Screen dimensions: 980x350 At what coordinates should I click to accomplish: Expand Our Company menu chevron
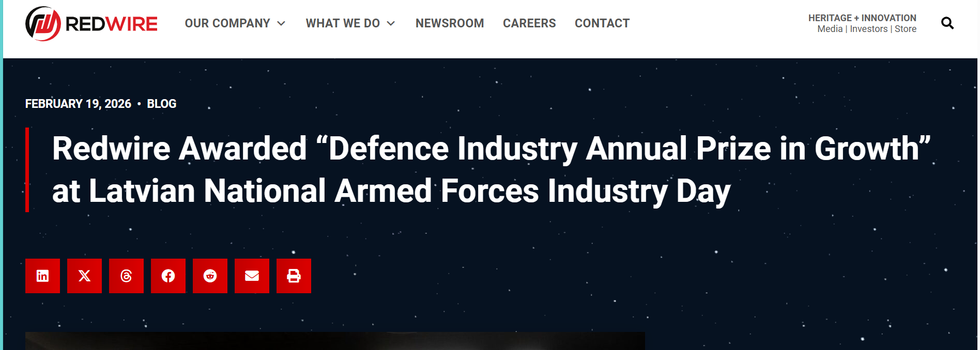point(281,24)
